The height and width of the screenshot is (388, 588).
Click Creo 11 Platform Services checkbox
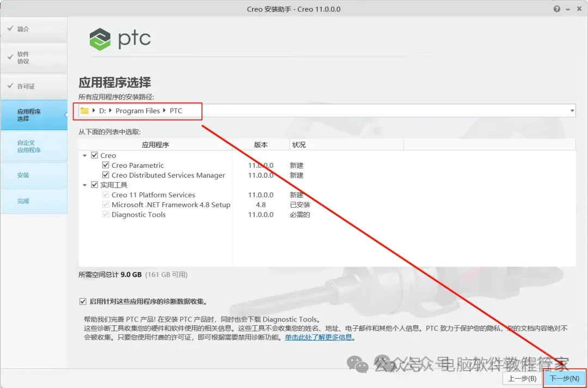pyautogui.click(x=106, y=195)
